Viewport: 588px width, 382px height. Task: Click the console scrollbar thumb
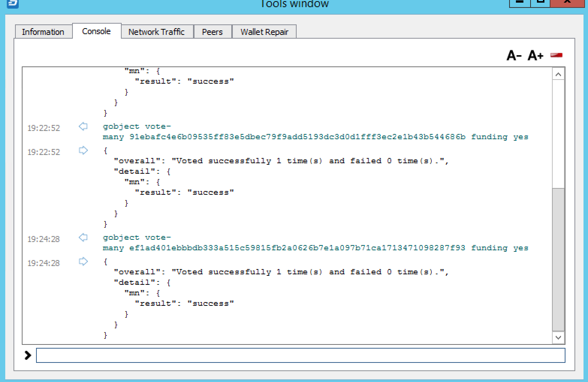tap(558, 259)
